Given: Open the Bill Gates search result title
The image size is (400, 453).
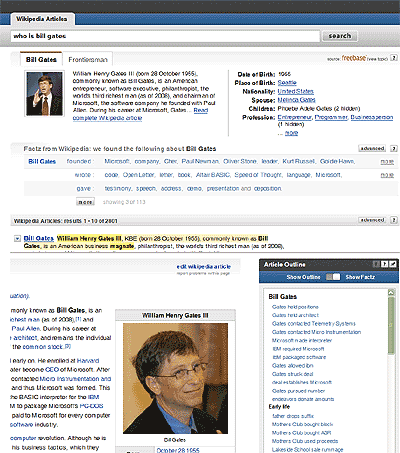Looking at the screenshot, I should coord(39,238).
